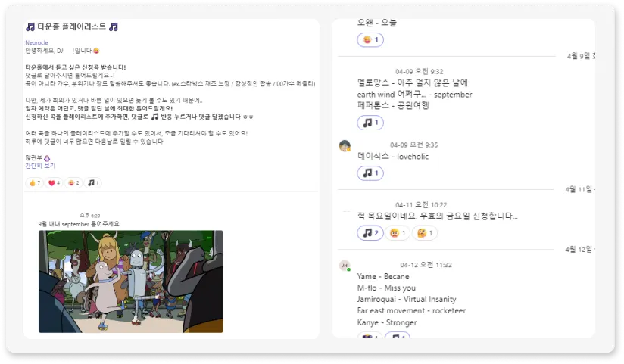Click the laughing reaction under 오왠 - 오늘
This screenshot has height=364, width=624.
pos(370,40)
